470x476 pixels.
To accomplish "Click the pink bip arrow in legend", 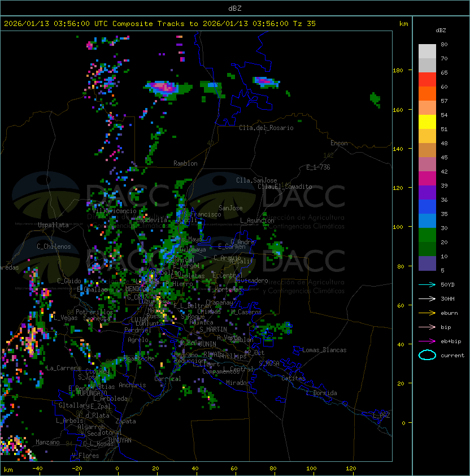I will [x=427, y=327].
